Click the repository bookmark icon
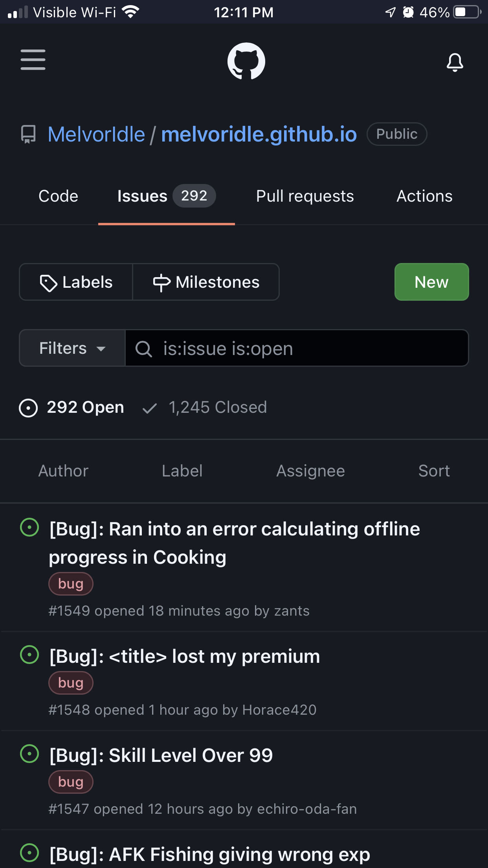 click(x=28, y=134)
